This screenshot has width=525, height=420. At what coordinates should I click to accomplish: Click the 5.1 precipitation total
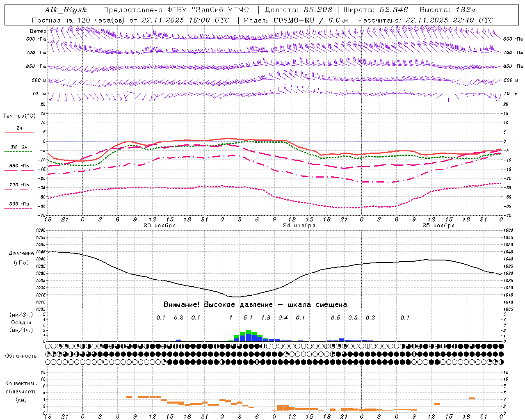(248, 317)
